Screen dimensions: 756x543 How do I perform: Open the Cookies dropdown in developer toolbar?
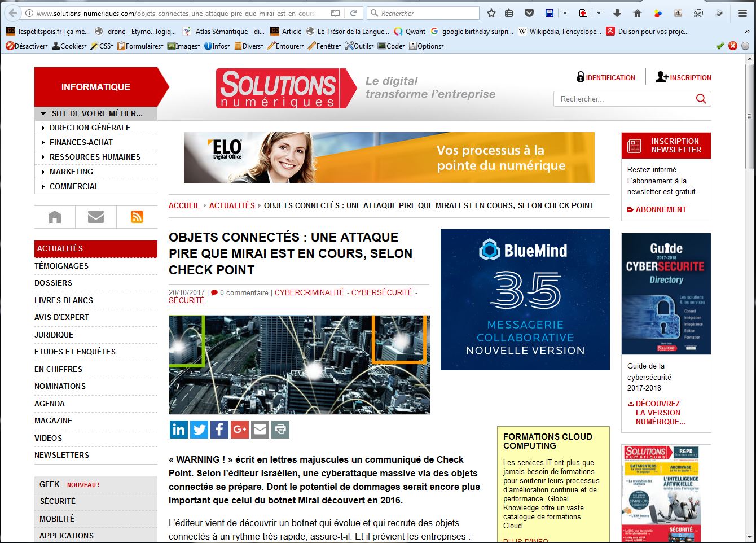coord(69,46)
